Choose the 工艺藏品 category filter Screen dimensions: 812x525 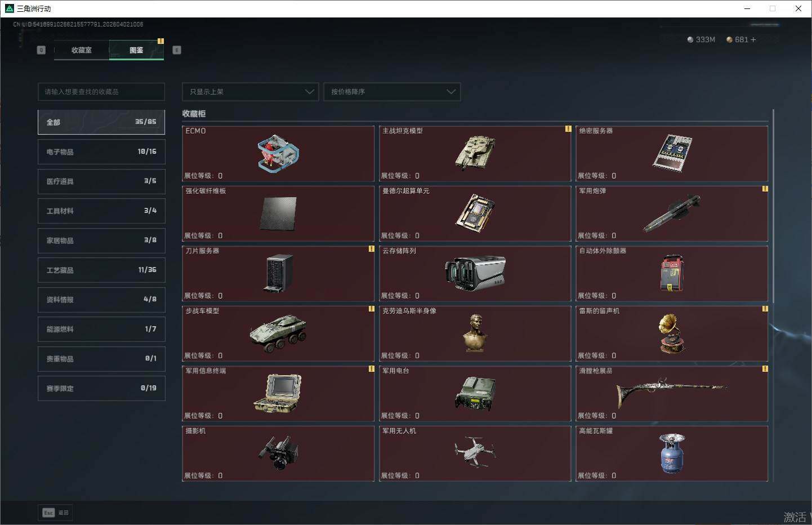click(101, 270)
